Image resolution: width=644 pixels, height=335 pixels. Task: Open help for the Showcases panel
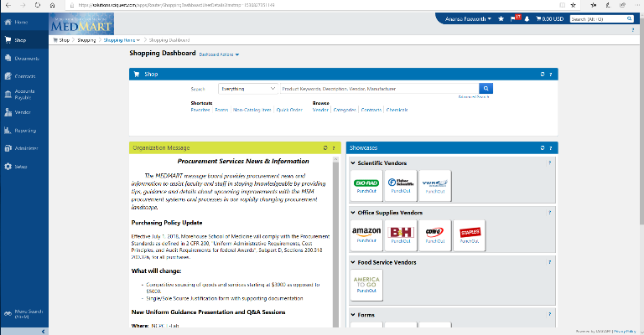(551, 148)
